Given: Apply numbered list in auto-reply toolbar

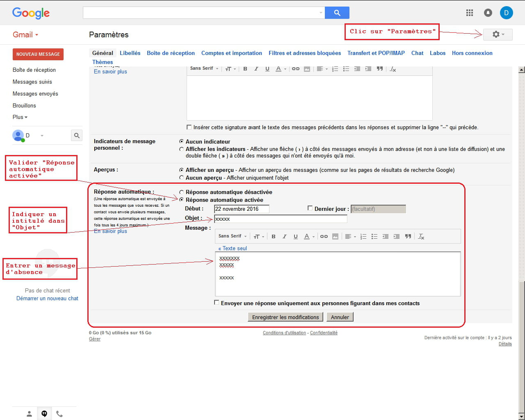Looking at the screenshot, I should [x=363, y=236].
